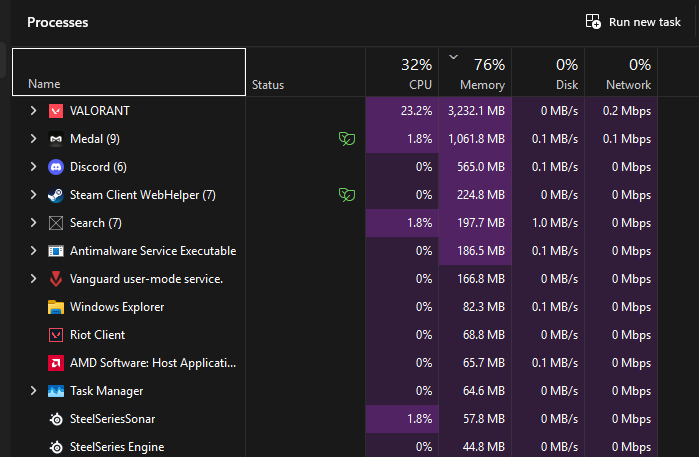Sort processes by Memory column header
This screenshot has width=699, height=457.
(475, 74)
